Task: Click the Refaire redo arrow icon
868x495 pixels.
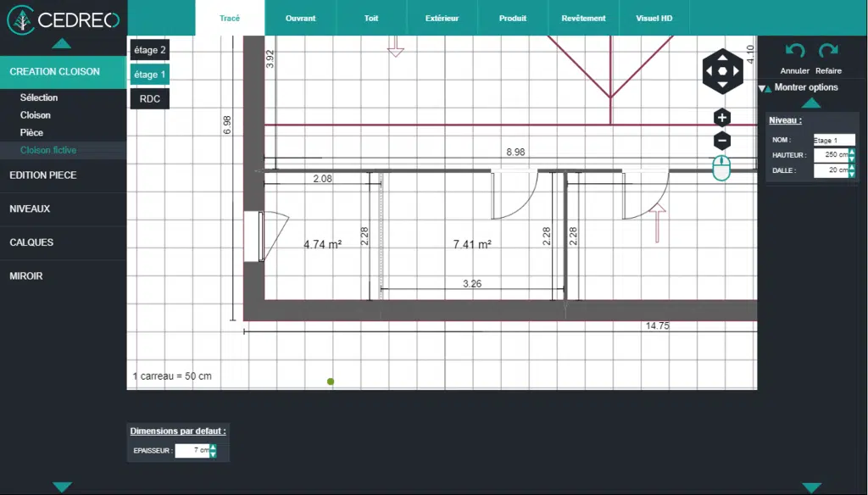Action: (x=828, y=53)
